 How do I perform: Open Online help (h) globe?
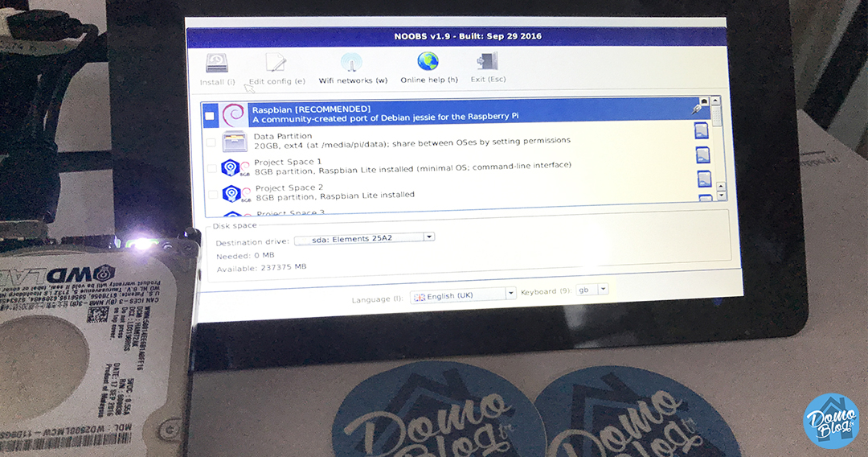(428, 61)
